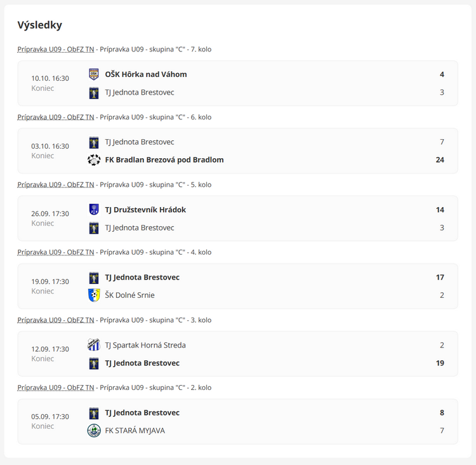Viewport: 476px width, 465px height.
Task: Open the FK STARÁ MYJAVA crest icon
Action: click(x=94, y=431)
